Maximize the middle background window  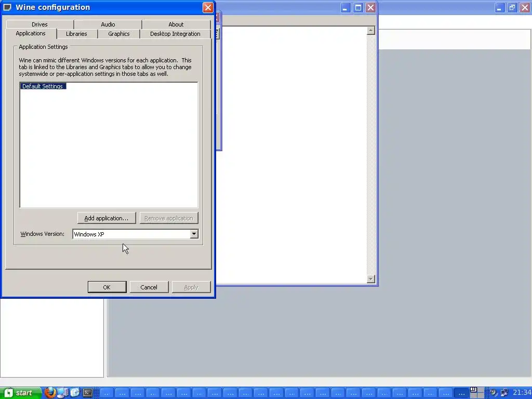pyautogui.click(x=358, y=7)
